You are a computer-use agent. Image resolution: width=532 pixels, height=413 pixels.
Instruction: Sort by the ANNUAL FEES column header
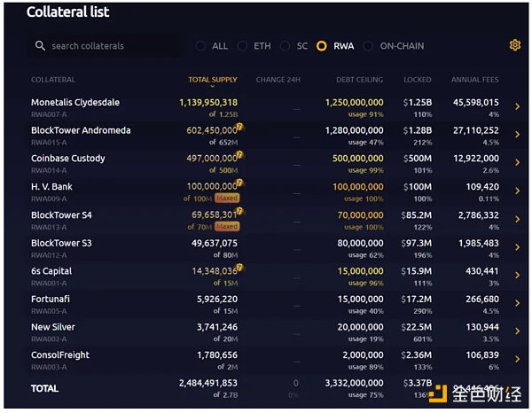[x=474, y=80]
